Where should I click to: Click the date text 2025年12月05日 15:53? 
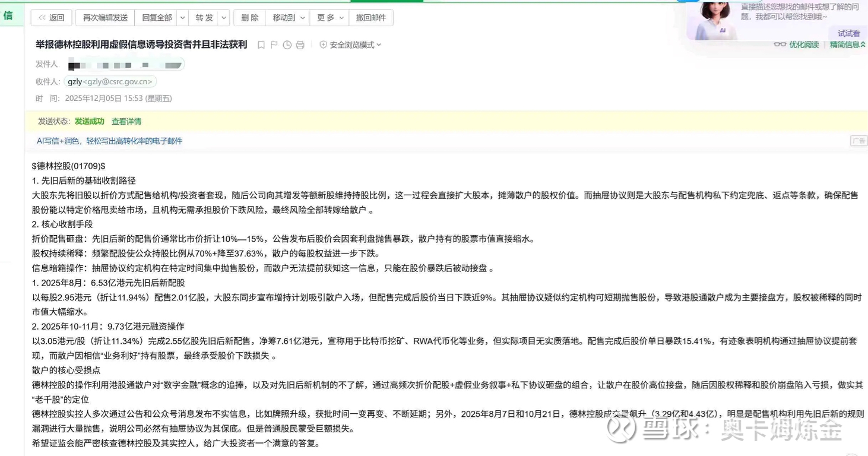pos(118,99)
